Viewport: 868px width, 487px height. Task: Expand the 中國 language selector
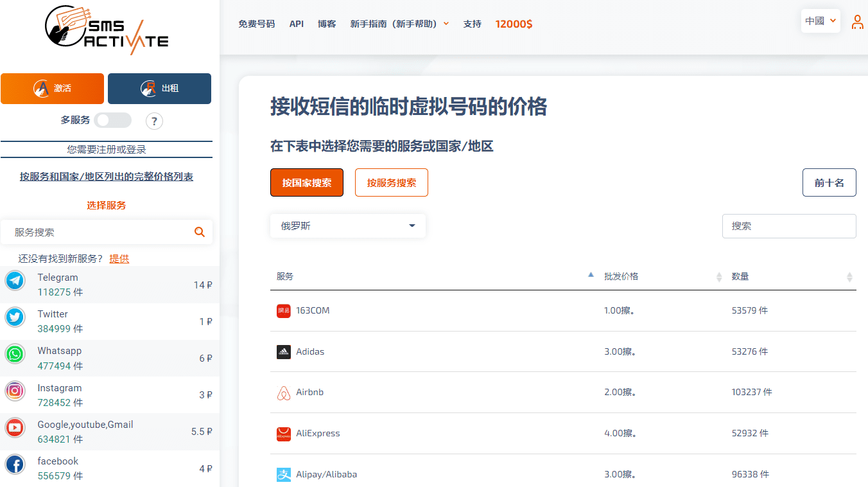click(821, 21)
